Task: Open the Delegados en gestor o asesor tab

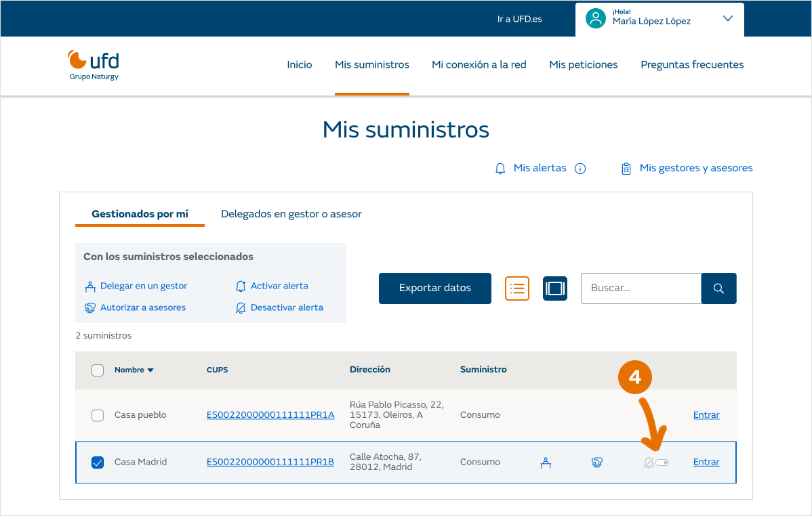Action: tap(291, 214)
